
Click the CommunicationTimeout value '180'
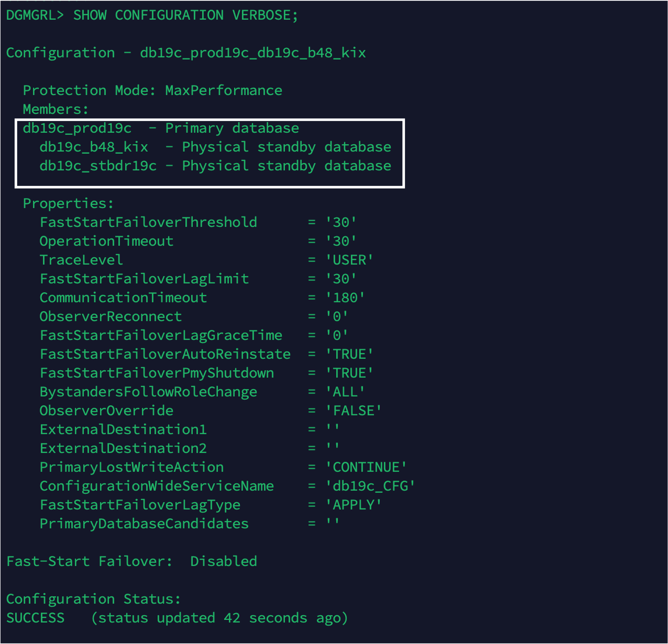pos(345,298)
